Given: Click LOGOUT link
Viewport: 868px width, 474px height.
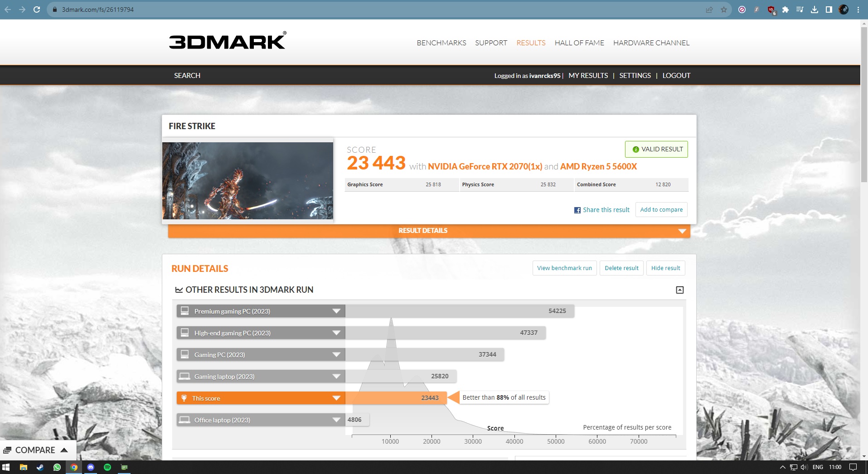Looking at the screenshot, I should pos(676,76).
